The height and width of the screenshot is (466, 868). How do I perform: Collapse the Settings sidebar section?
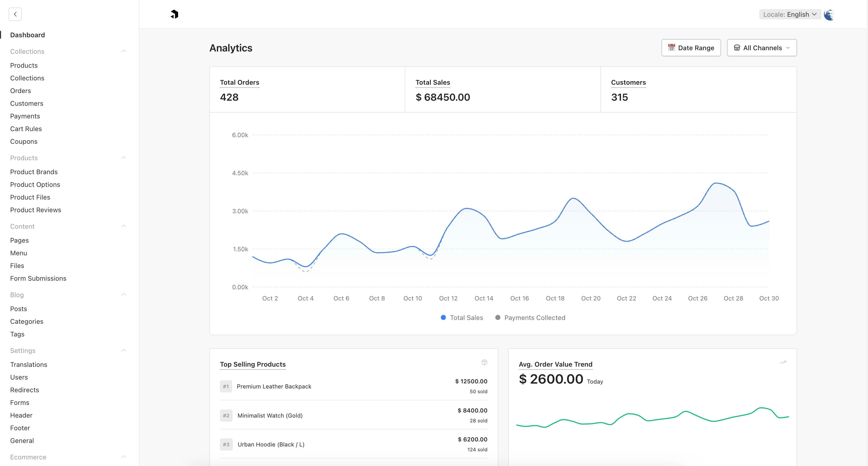coord(123,350)
